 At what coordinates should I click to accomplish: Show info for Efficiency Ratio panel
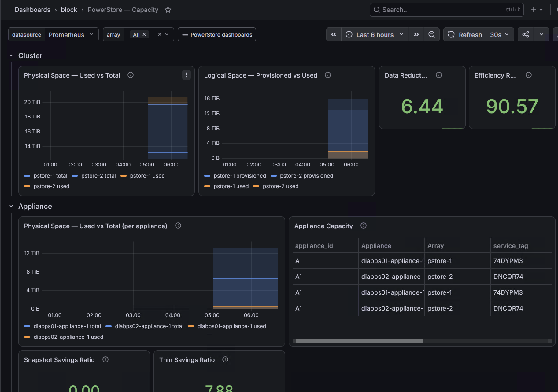click(528, 75)
